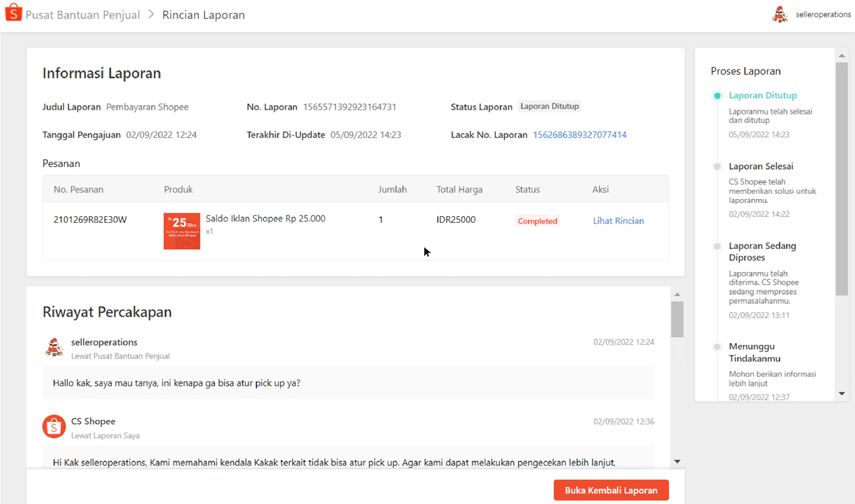This screenshot has width=855, height=504.
Task: Click the CS Shopee avatar icon
Action: pyautogui.click(x=54, y=426)
